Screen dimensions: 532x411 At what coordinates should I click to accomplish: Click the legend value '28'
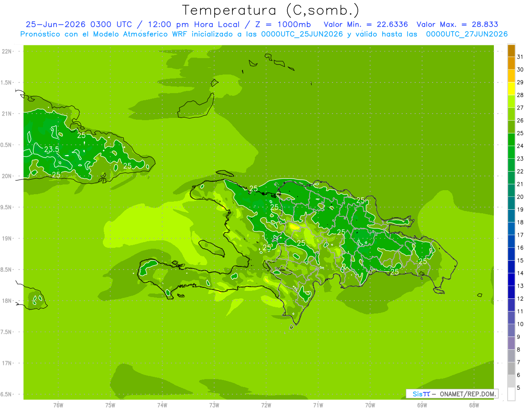[x=520, y=95]
